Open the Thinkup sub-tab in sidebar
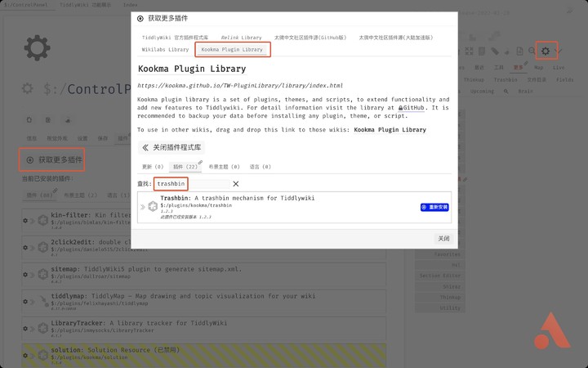 474,79
